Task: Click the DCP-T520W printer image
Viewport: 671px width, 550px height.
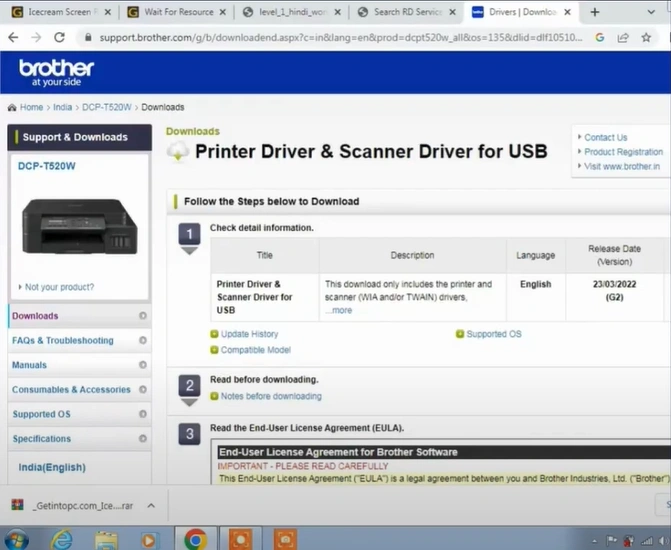Action: coord(79,226)
